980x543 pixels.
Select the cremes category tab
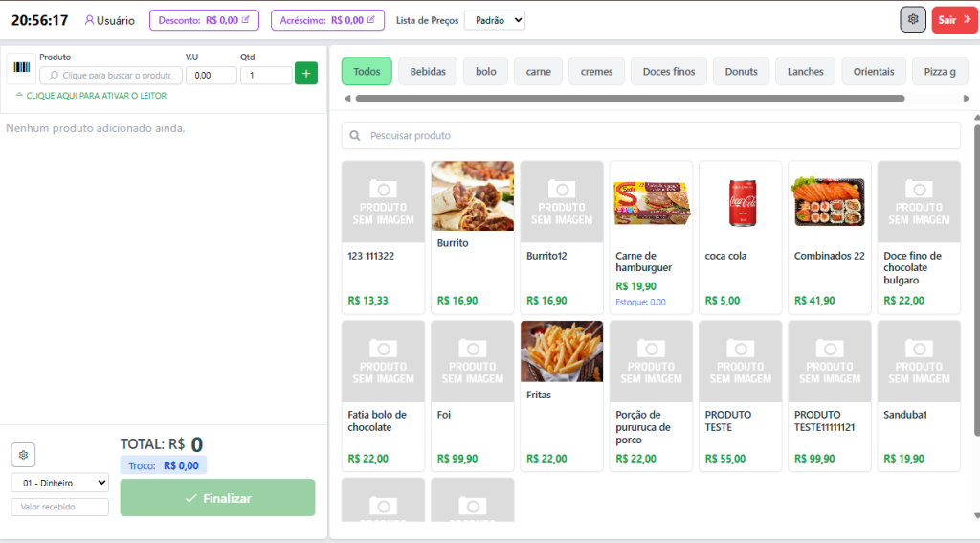pos(597,71)
